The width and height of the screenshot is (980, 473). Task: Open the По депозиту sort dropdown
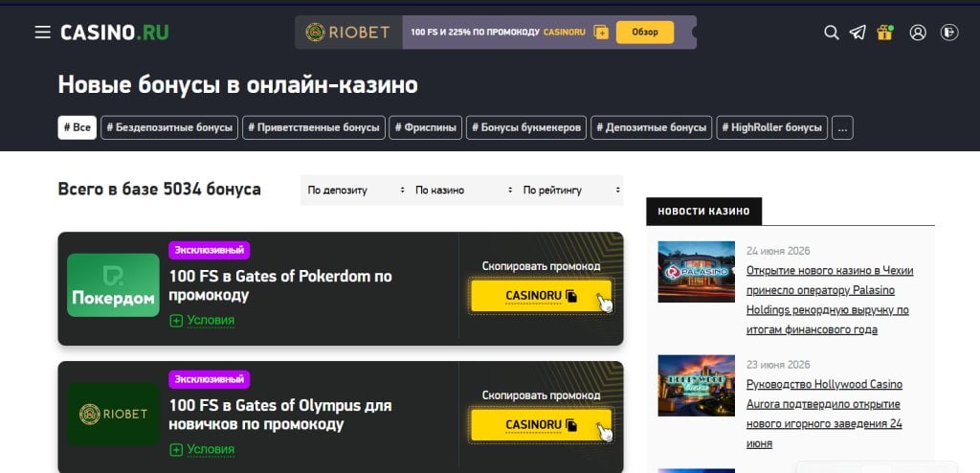click(x=355, y=191)
